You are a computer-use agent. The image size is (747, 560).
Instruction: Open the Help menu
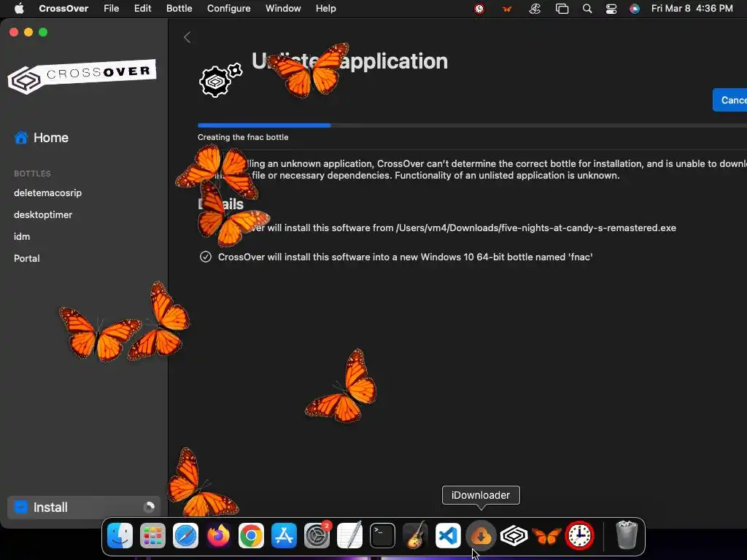(x=326, y=9)
